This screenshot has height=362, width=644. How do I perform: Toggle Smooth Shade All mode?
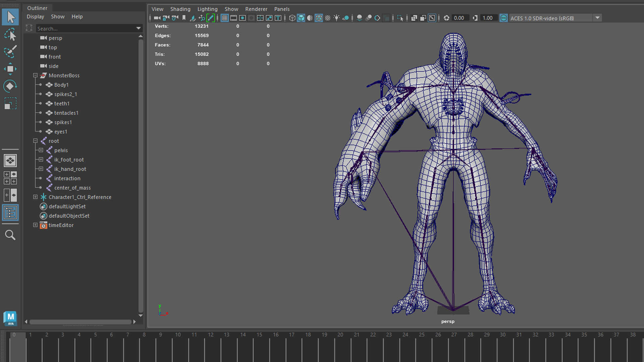click(301, 18)
